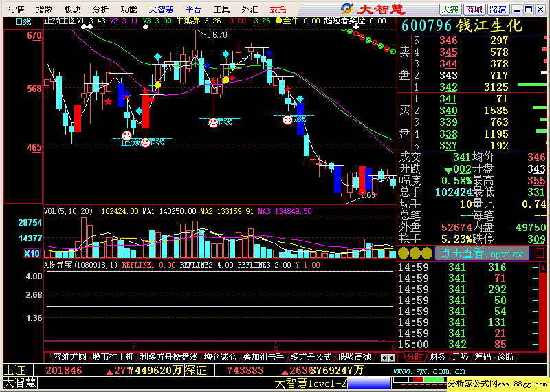The width and height of the screenshot is (550, 392).
Task: Open the 委托 menu
Action: 278,9
